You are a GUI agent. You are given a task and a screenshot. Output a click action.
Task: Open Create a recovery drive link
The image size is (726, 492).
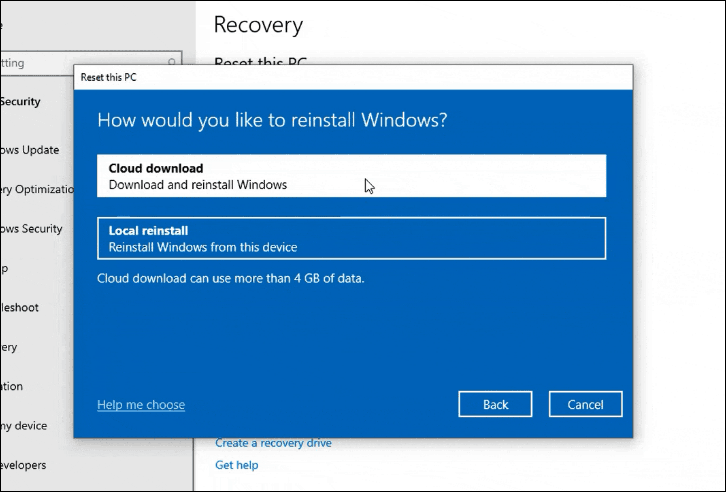pos(273,443)
